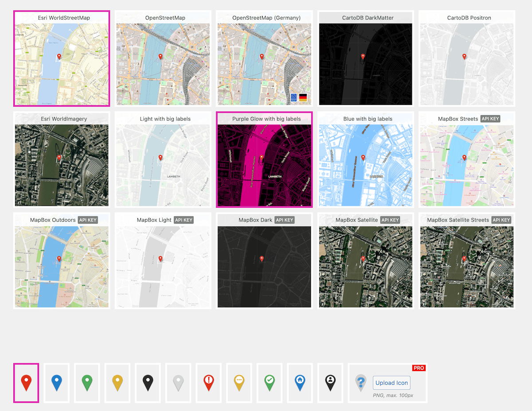The height and width of the screenshot is (411, 532).
Task: Pick the MapBox Satellite Streets map preview
Action: tap(467, 260)
